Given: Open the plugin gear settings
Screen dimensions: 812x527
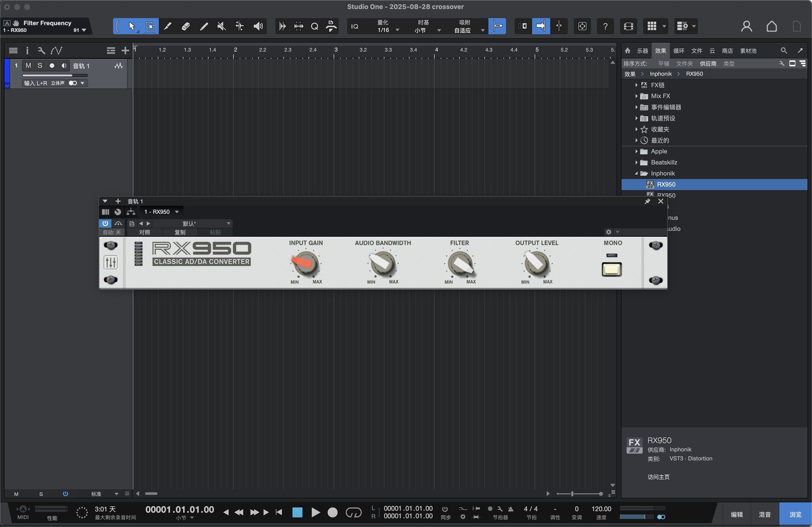Looking at the screenshot, I should click(x=609, y=232).
